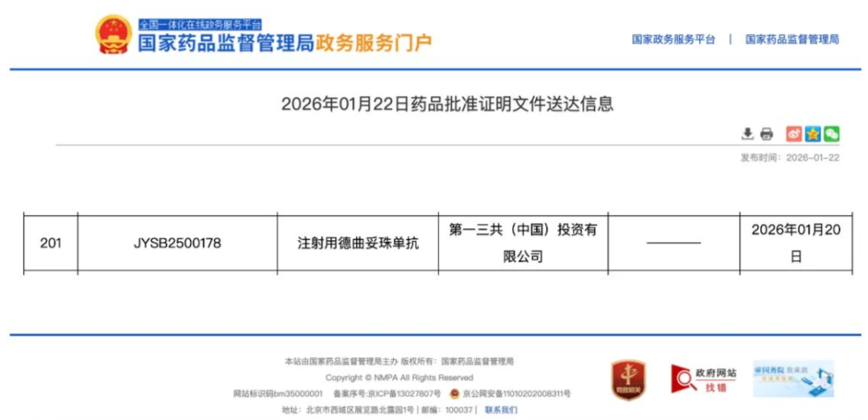
Task: Click the national emblem logo in header
Action: [113, 35]
